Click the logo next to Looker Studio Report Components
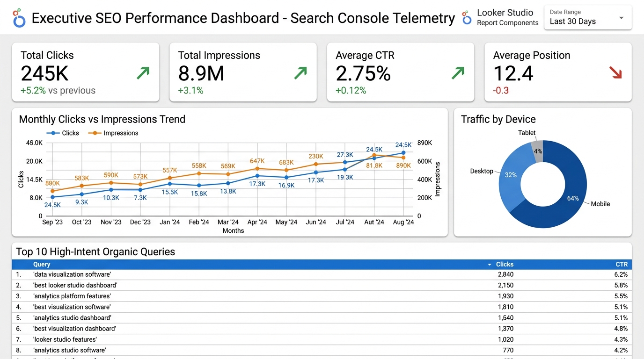The width and height of the screenshot is (644, 359). pos(467,18)
